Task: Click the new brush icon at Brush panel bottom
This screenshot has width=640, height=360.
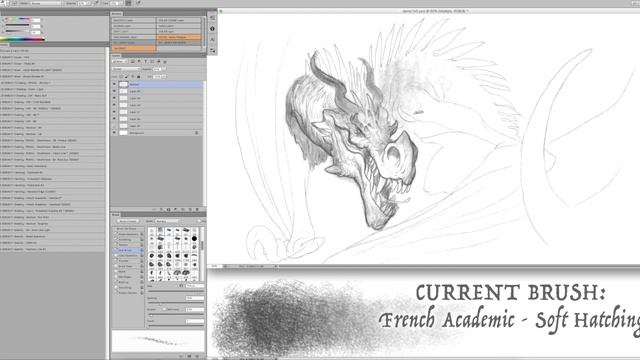Action: (x=190, y=356)
